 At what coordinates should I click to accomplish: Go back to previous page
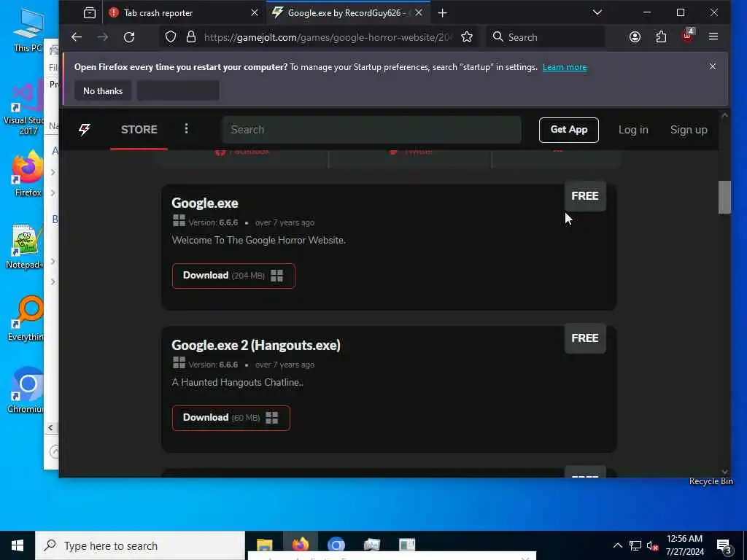(77, 37)
